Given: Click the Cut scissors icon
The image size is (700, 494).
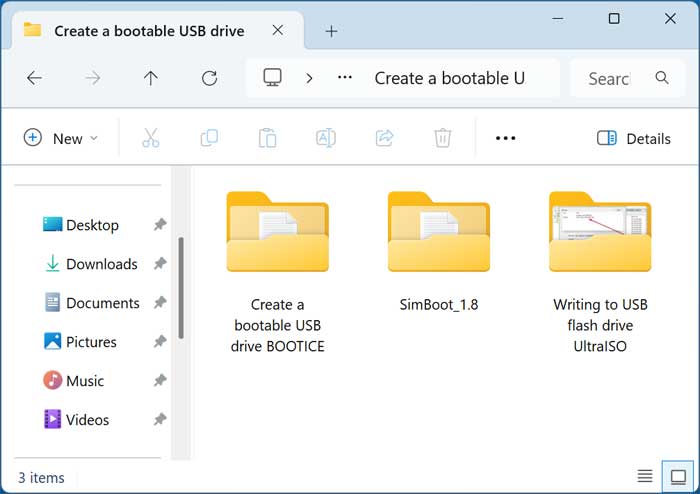Looking at the screenshot, I should click(x=150, y=138).
